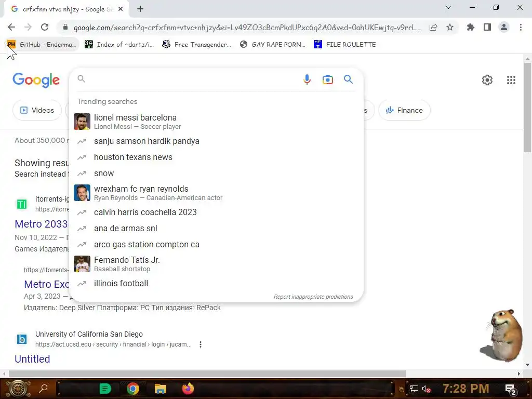Screen dimensions: 532x399
Task: Search by image with the camera icon
Action: click(x=327, y=79)
